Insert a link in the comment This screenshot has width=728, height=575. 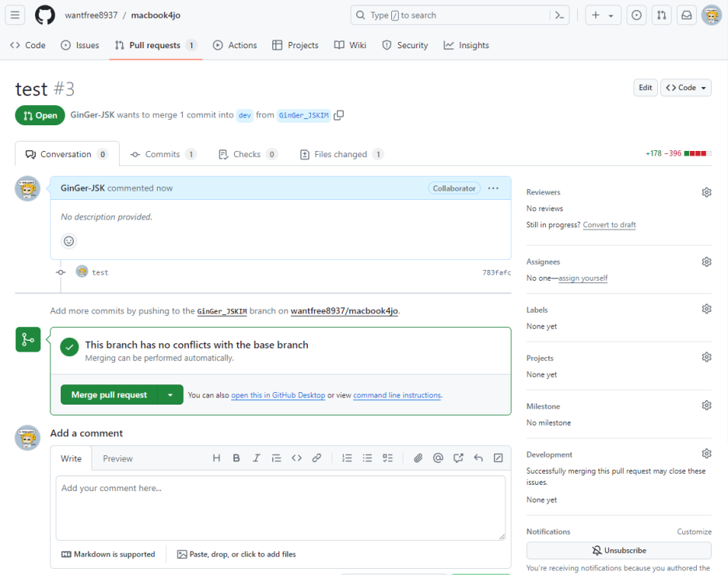(x=317, y=458)
